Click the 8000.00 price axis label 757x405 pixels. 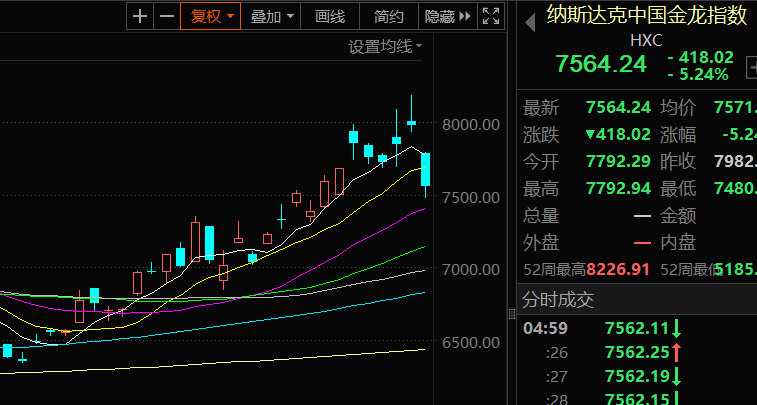(x=471, y=125)
